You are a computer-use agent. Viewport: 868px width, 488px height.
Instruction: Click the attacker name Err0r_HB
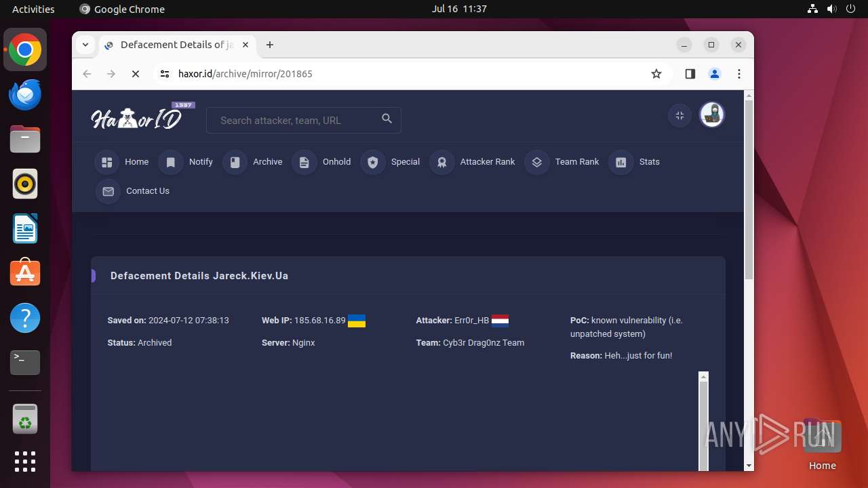tap(472, 321)
